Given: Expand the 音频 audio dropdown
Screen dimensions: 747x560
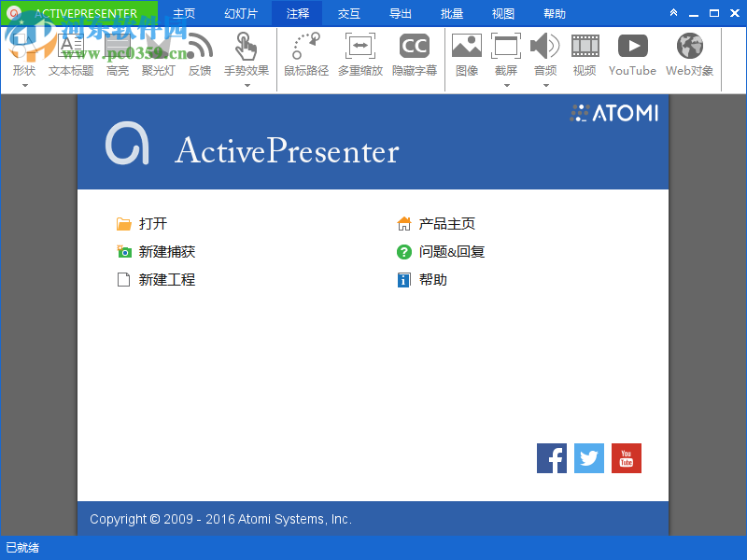Looking at the screenshot, I should tap(545, 85).
